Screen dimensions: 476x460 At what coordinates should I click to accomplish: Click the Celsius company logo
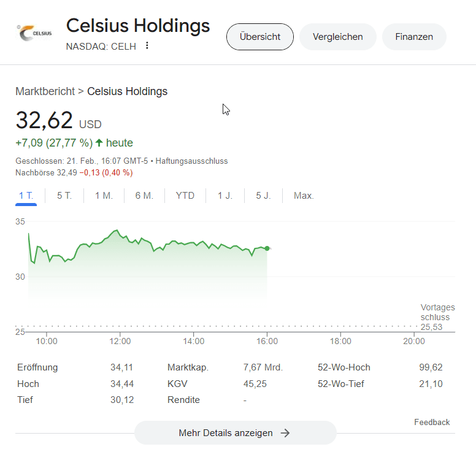click(x=34, y=33)
